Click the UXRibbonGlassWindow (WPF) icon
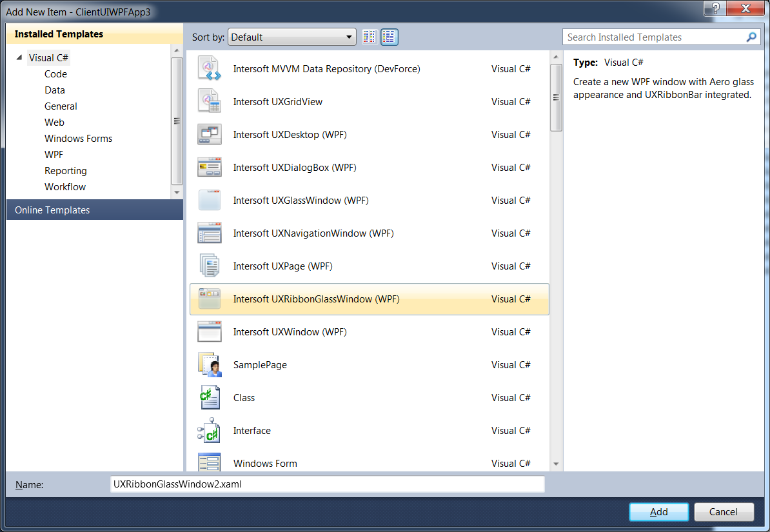Image resolution: width=770 pixels, height=532 pixels. pos(210,299)
